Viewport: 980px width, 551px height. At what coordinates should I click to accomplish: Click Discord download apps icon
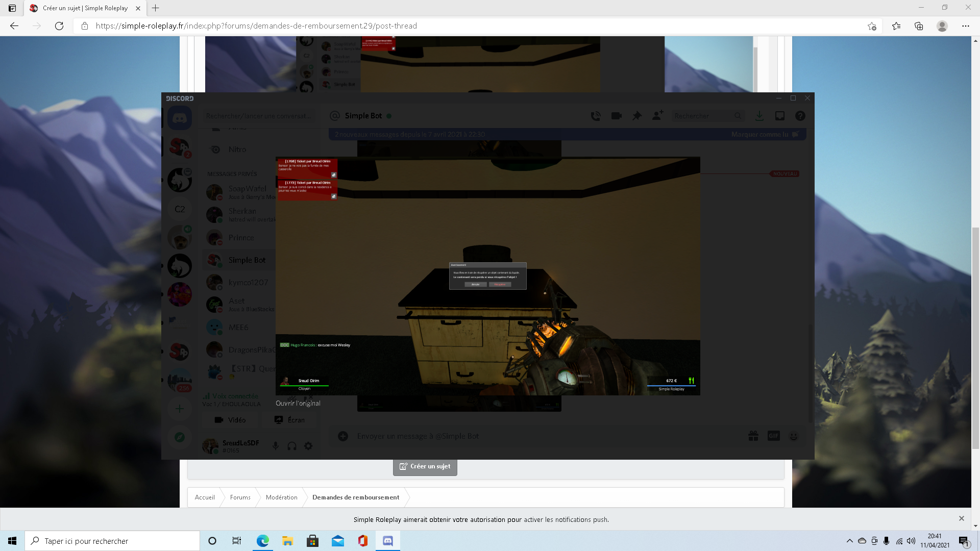(759, 116)
